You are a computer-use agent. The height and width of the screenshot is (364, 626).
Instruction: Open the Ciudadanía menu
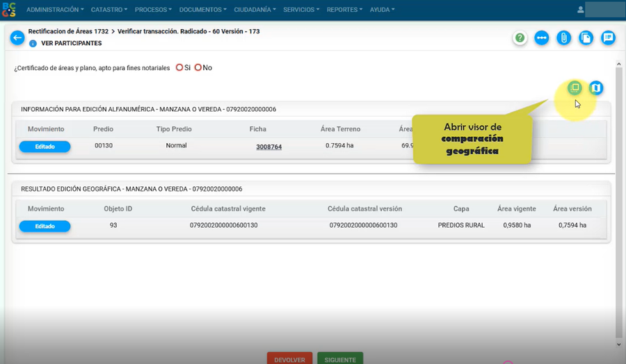[255, 10]
